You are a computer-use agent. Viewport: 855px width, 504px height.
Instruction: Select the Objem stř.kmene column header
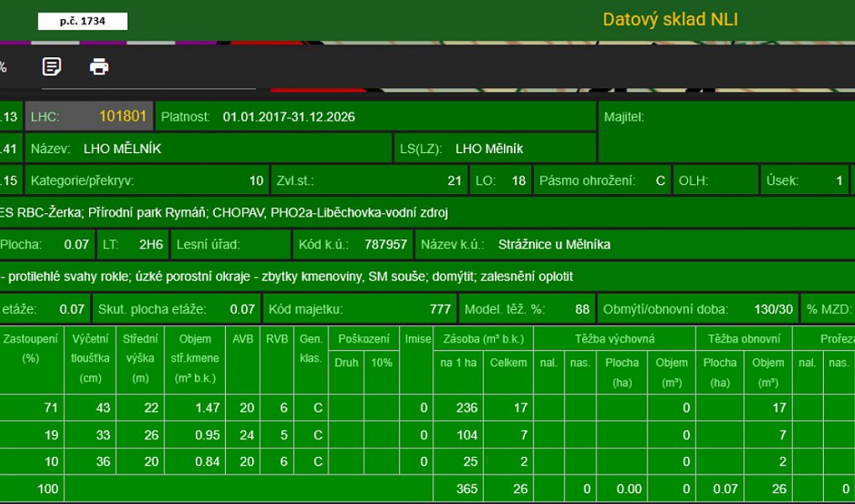tap(195, 359)
